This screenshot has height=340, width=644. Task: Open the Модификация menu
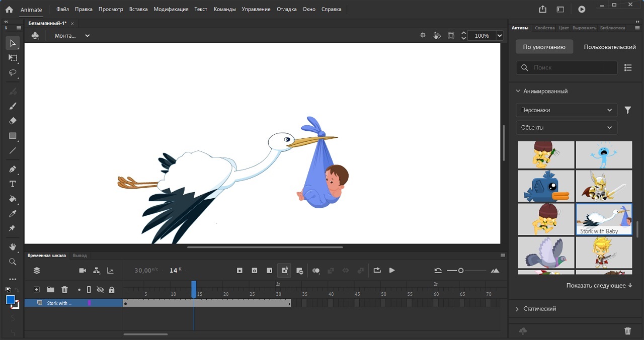pos(171,9)
